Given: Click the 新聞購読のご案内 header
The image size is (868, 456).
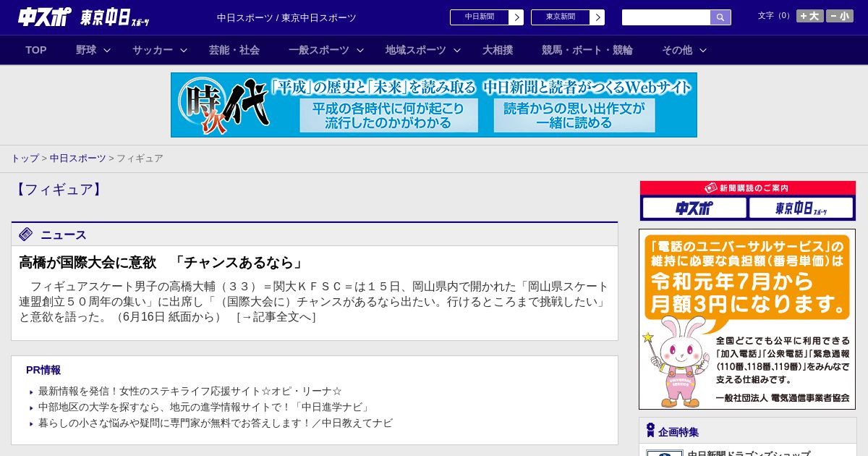Looking at the screenshot, I should [748, 188].
